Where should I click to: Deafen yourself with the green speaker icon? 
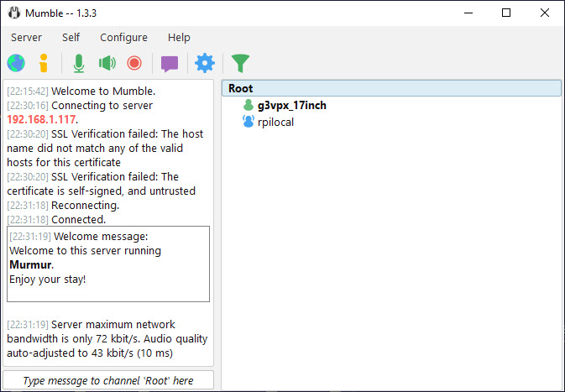point(107,64)
